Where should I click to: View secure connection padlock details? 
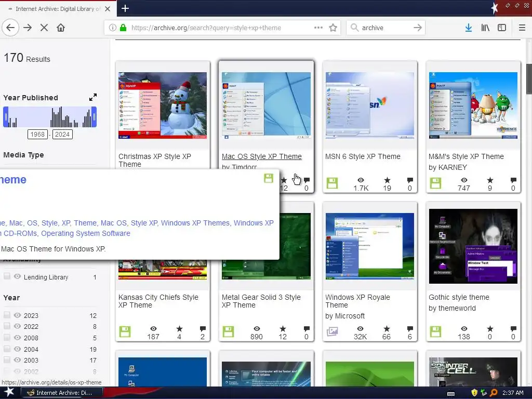click(123, 28)
